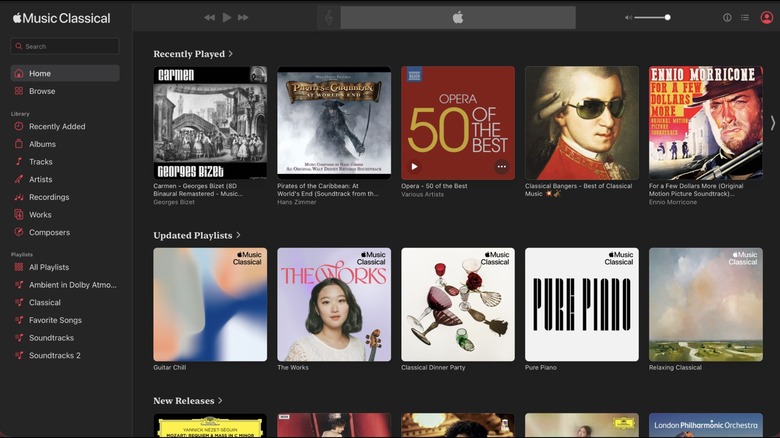Viewport: 780px width, 438px height.
Task: Click the Works icon in library
Action: (x=19, y=215)
